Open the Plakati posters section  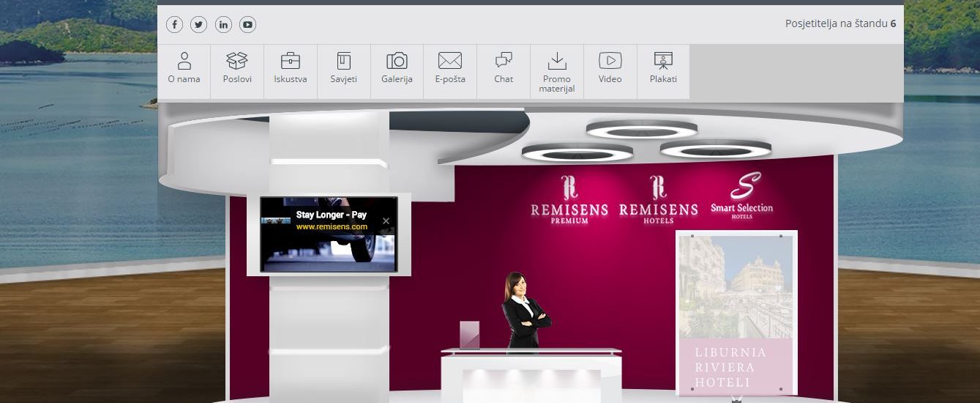(x=663, y=71)
